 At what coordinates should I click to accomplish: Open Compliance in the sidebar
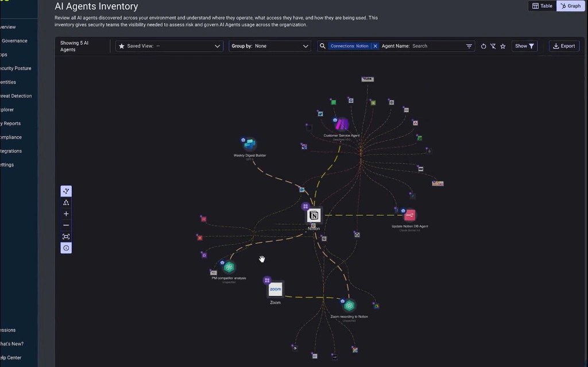(x=11, y=137)
